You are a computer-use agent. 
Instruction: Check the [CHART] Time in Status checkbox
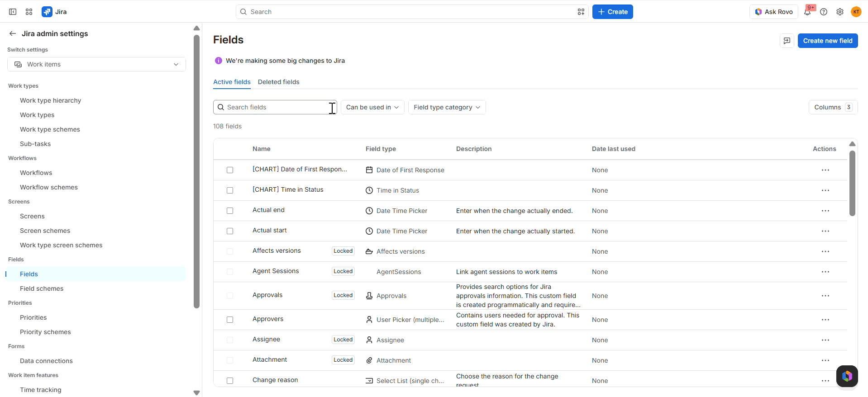point(230,190)
